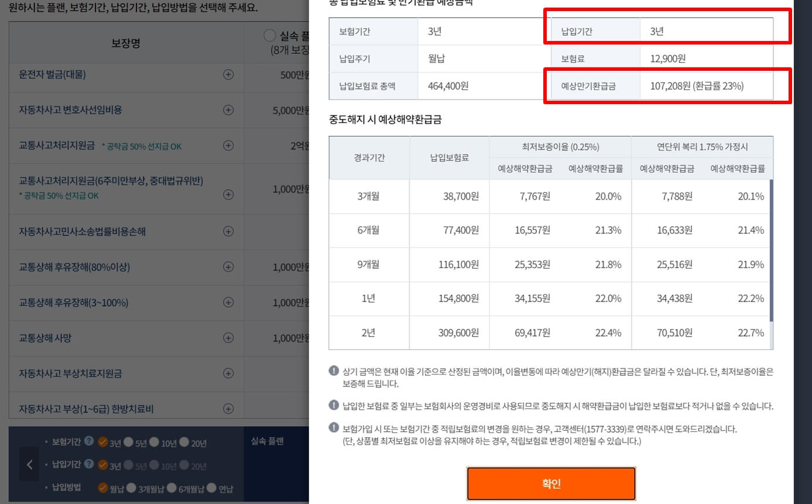
Task: Click 실속 플랜 label in bottom bar
Action: pos(267,441)
